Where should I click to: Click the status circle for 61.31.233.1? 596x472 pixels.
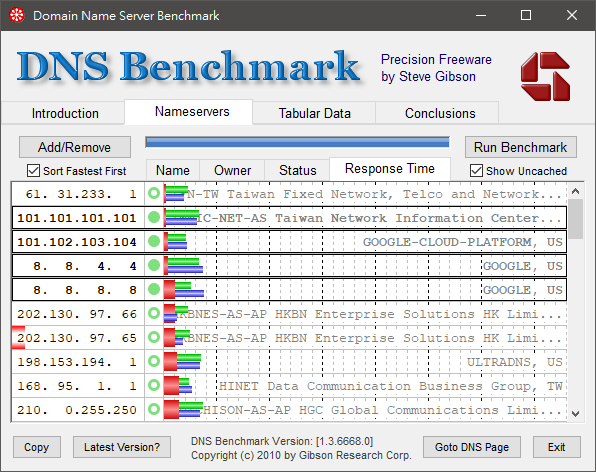click(x=154, y=194)
